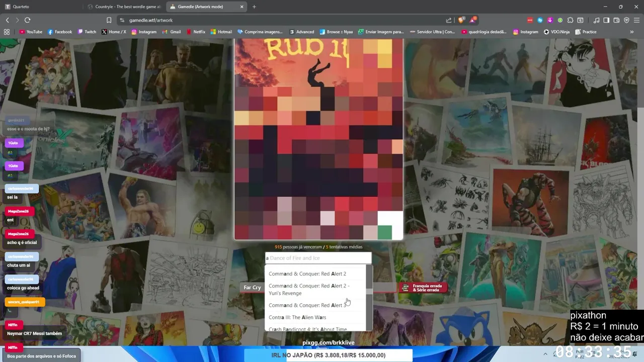The height and width of the screenshot is (362, 644).
Task: Open the browser hamburger main menu
Action: point(636,20)
